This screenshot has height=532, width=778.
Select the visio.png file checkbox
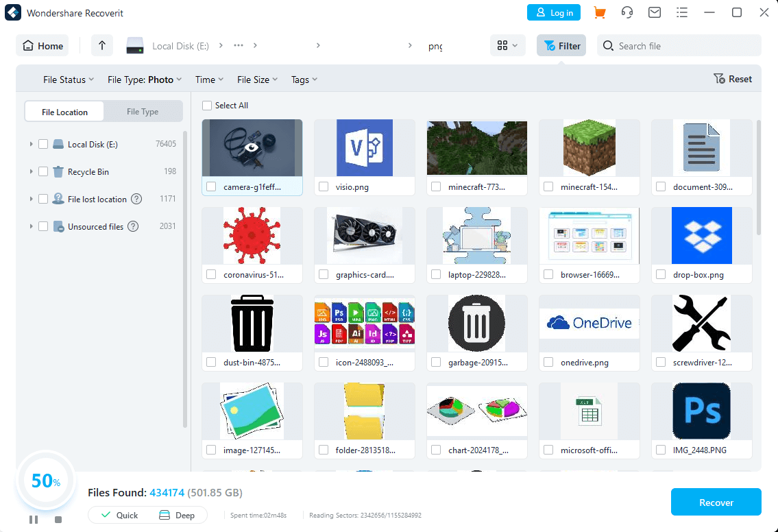[x=324, y=186]
